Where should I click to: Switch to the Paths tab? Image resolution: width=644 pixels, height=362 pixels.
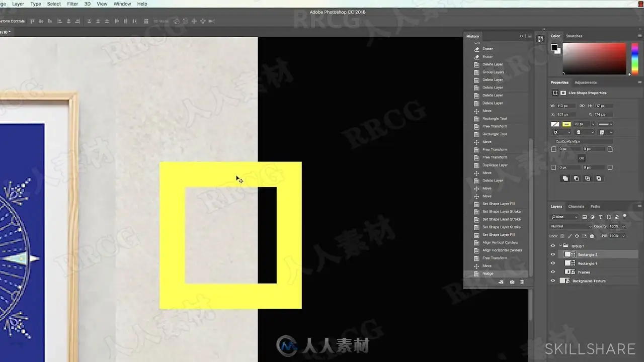pos(595,206)
